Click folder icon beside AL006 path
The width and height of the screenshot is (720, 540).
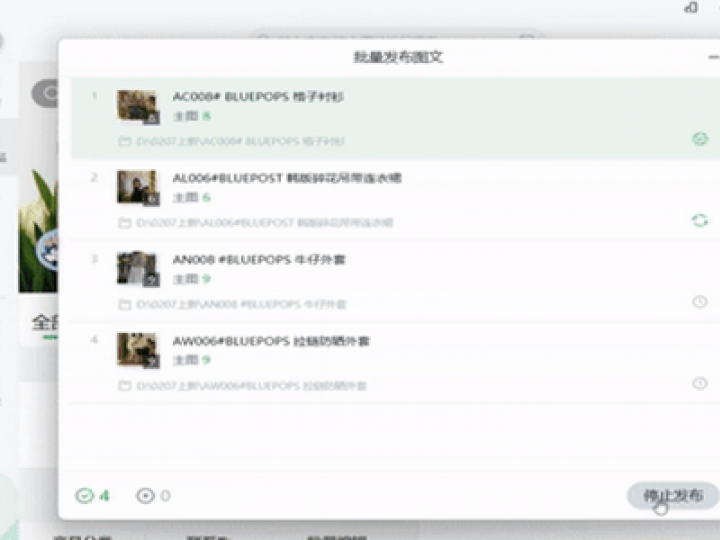(x=125, y=223)
